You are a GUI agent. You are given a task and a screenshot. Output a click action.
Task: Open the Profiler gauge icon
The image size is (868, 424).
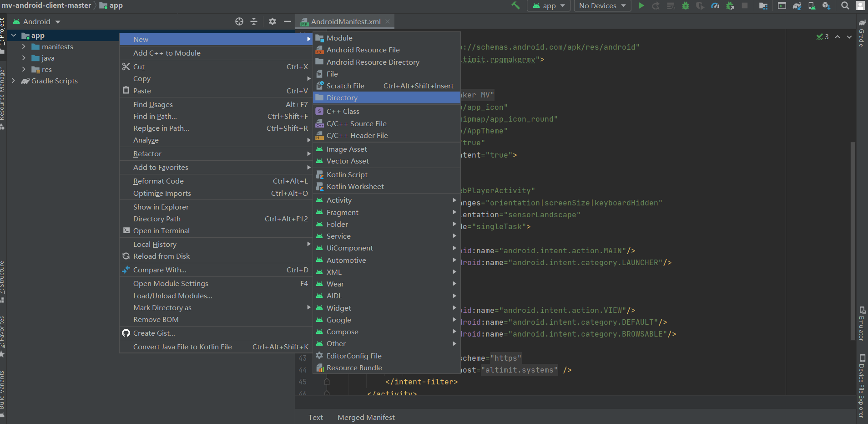[715, 5]
